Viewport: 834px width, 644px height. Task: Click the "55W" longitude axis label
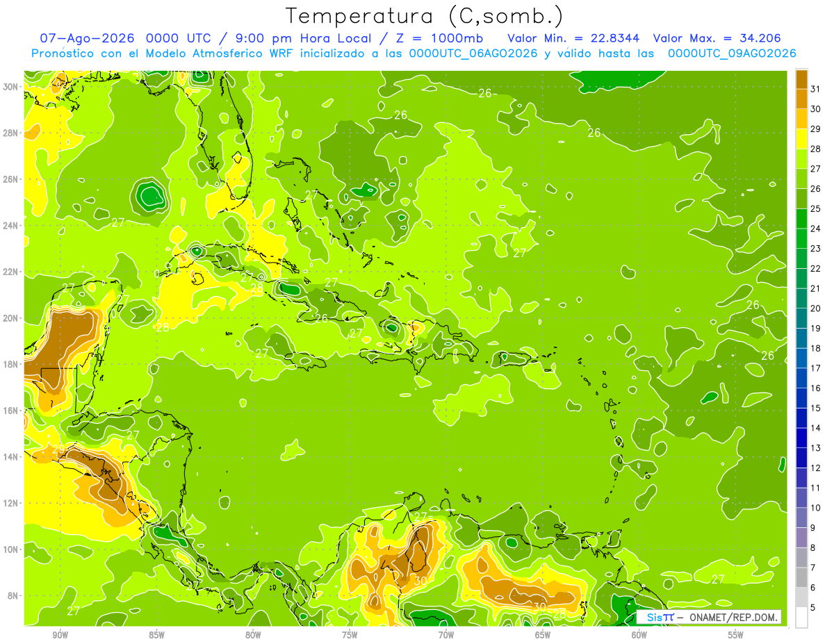pyautogui.click(x=735, y=635)
